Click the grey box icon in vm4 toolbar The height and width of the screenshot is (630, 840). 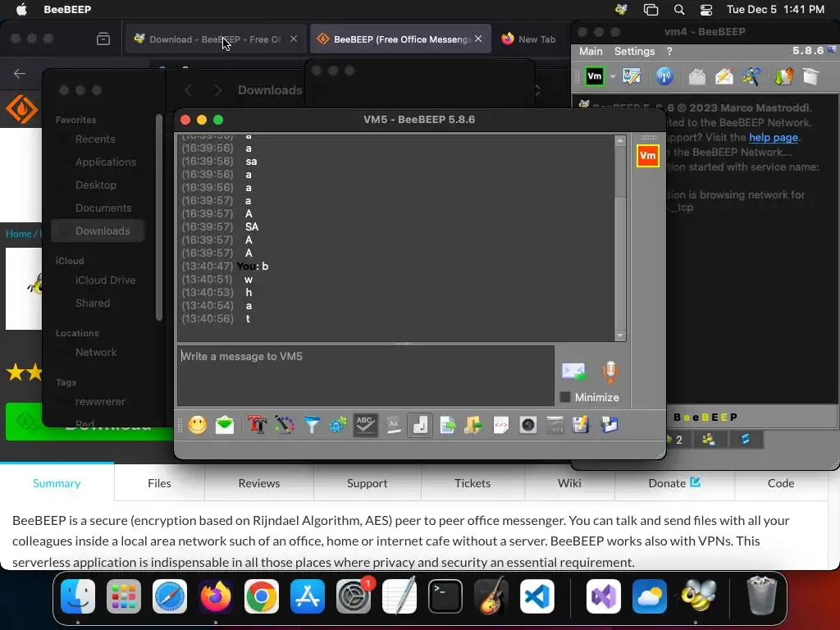(811, 76)
